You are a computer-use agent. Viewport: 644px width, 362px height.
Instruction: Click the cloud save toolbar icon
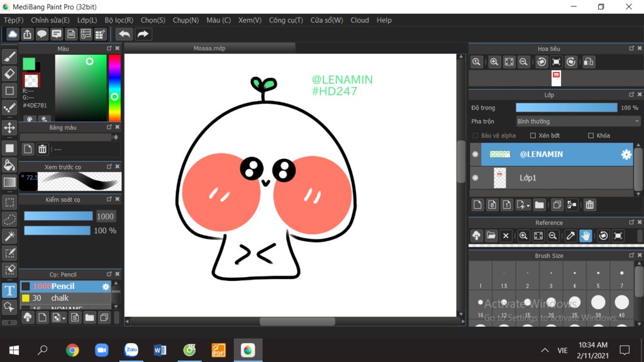[13, 34]
